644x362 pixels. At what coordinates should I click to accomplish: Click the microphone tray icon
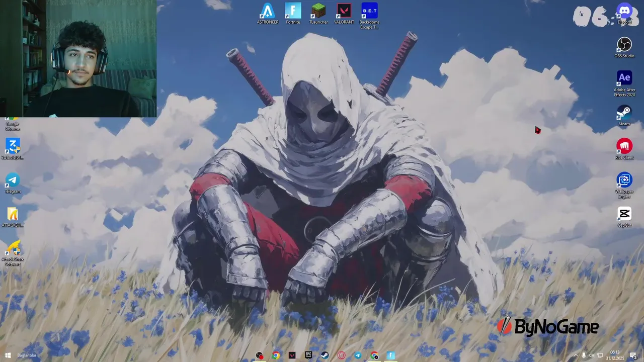(x=584, y=355)
